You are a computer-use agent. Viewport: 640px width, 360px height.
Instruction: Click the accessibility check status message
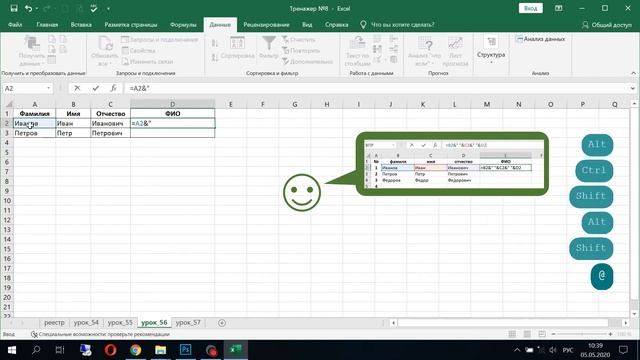point(100,334)
